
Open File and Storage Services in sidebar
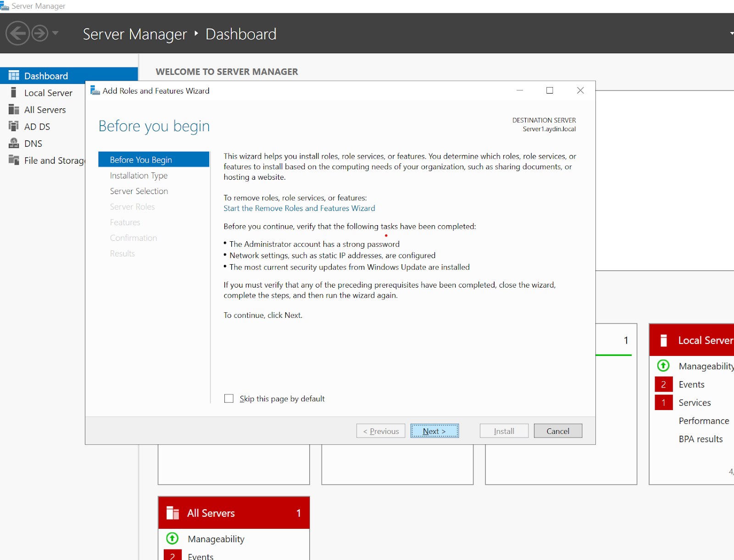coord(54,161)
